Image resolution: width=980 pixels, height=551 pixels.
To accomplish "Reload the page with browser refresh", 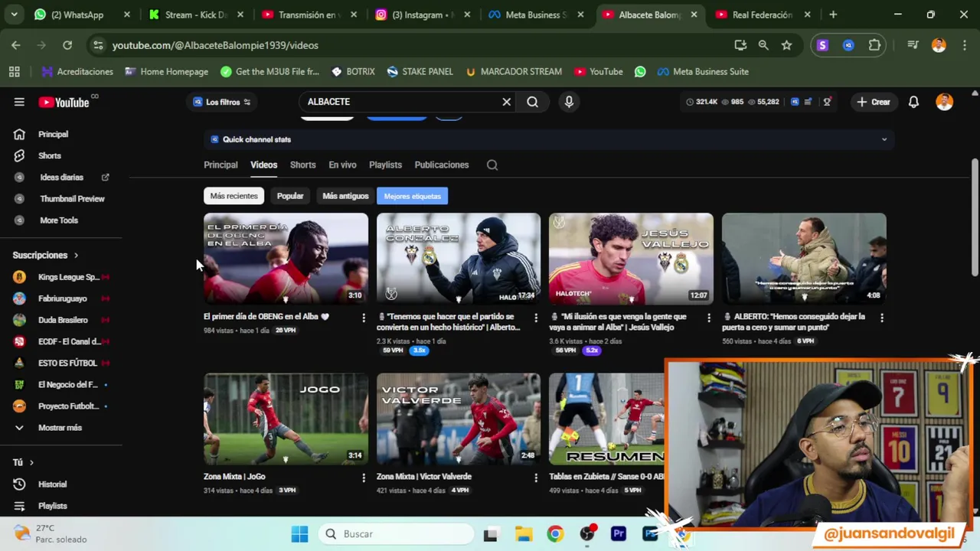I will coord(67,45).
